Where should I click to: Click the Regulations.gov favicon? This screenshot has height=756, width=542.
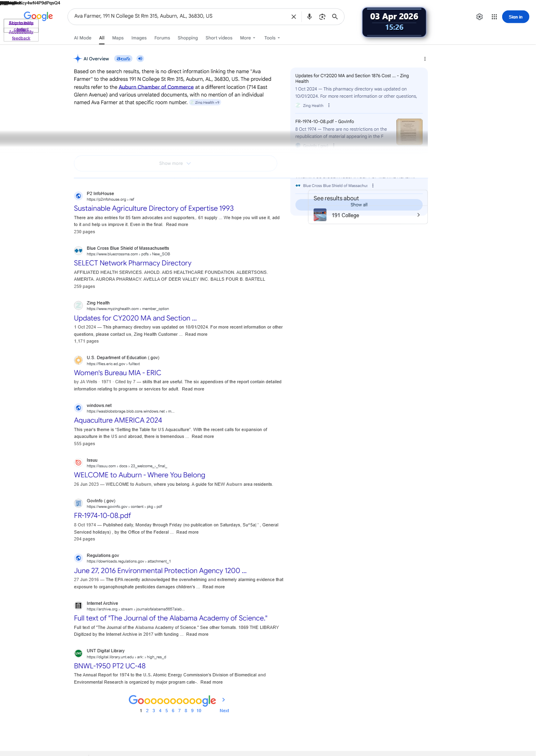point(78,558)
